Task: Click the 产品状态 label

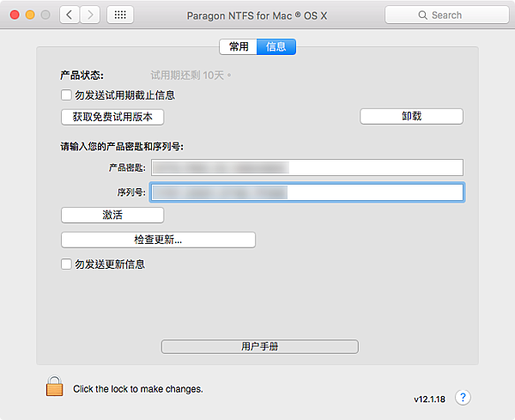Action: pyautogui.click(x=82, y=76)
